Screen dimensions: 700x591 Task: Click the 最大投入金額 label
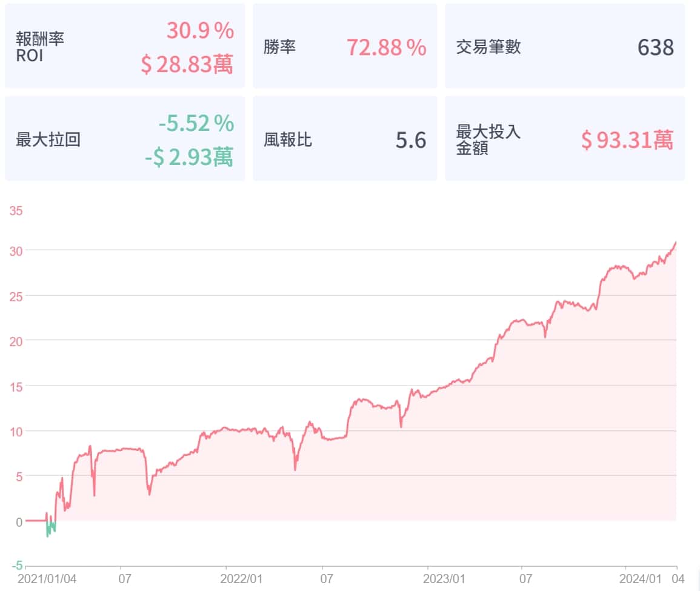click(x=488, y=140)
